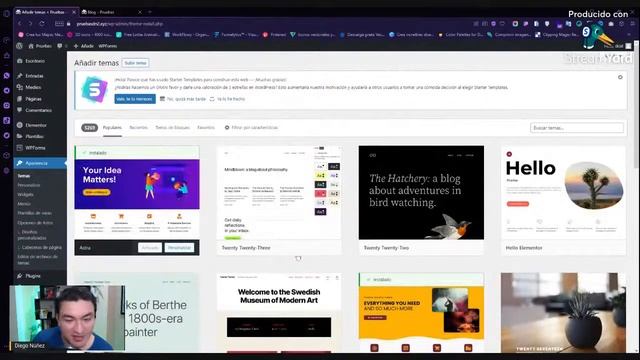Open Swedish Museum of Modern Art theme
640x360 pixels.
279,312
